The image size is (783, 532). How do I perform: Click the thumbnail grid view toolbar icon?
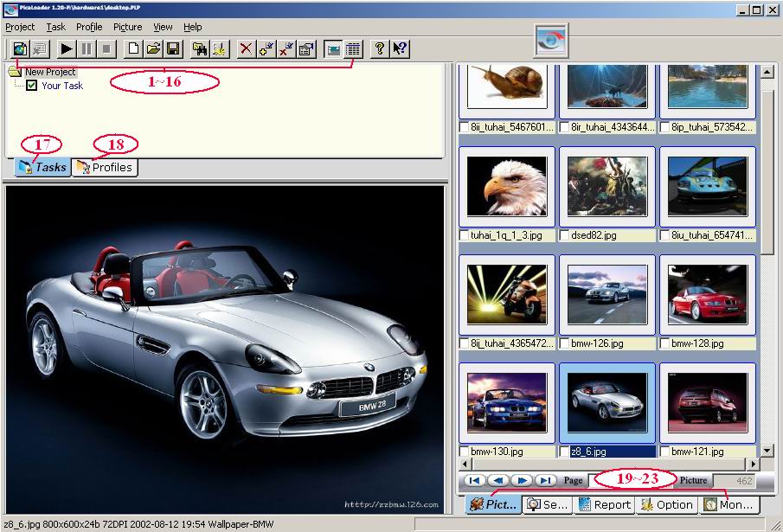pos(353,49)
